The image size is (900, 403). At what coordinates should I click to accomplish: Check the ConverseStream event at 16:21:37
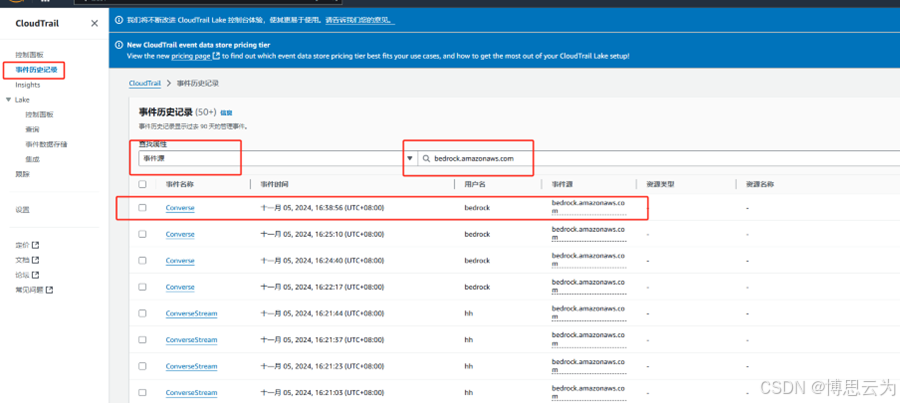[142, 340]
